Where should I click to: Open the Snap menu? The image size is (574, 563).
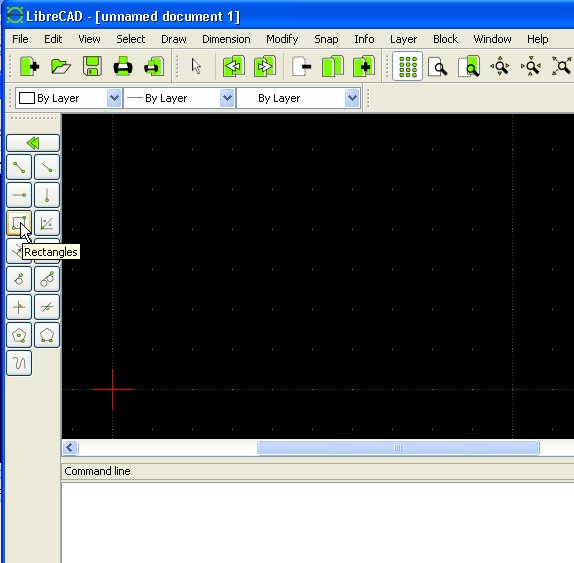pyautogui.click(x=326, y=39)
